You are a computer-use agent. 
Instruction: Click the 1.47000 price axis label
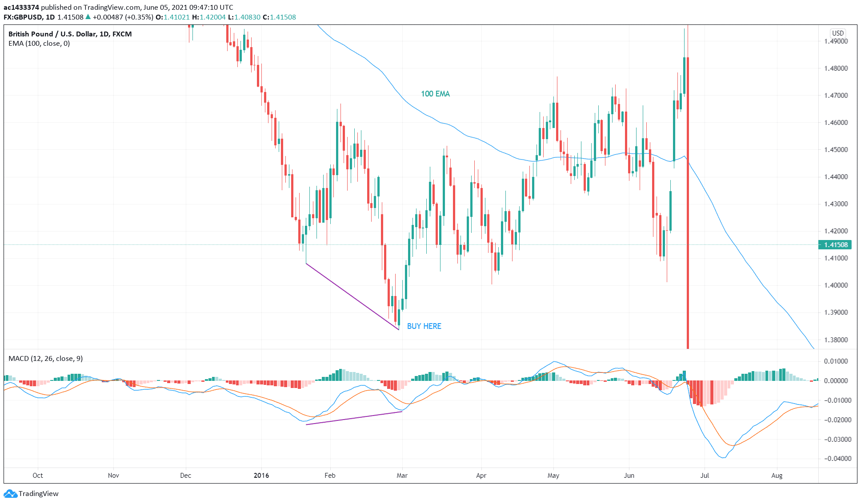point(836,95)
